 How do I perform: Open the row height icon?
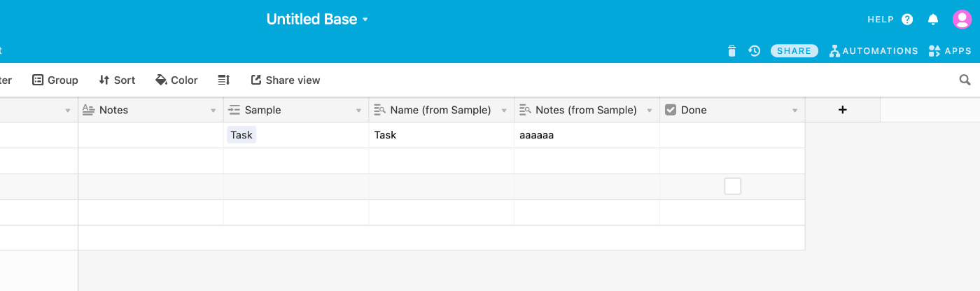224,80
